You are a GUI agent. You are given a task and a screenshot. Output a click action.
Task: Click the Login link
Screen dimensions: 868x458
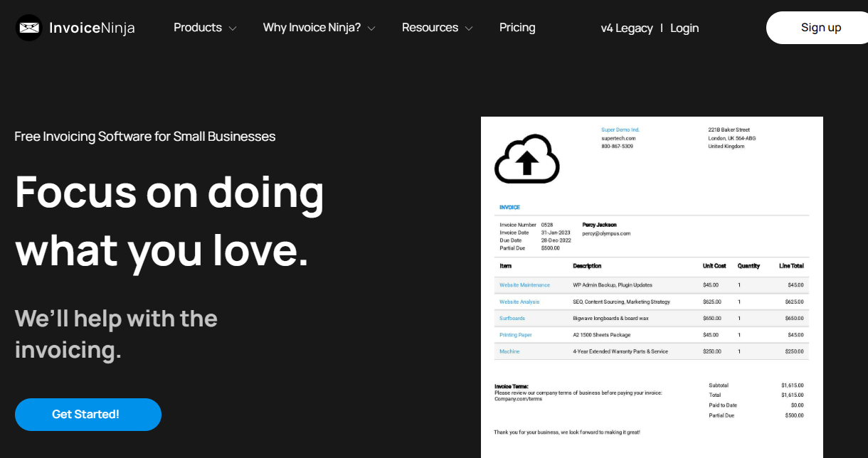[x=684, y=28]
